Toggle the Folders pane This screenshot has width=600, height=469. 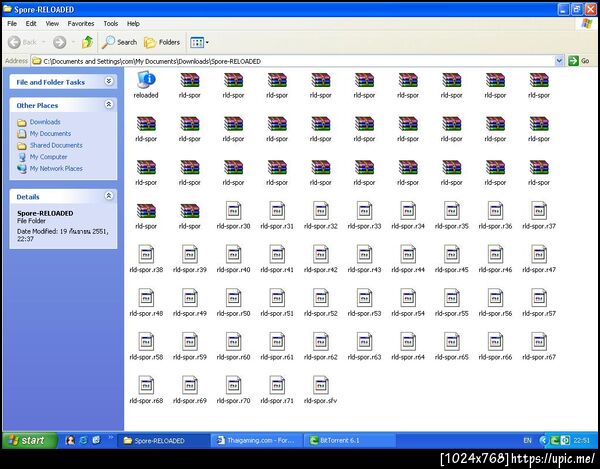tap(162, 42)
